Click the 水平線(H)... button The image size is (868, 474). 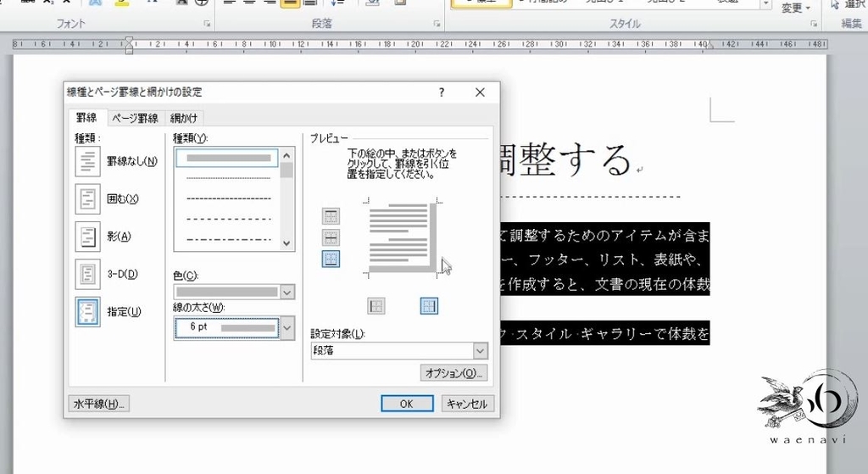click(99, 404)
